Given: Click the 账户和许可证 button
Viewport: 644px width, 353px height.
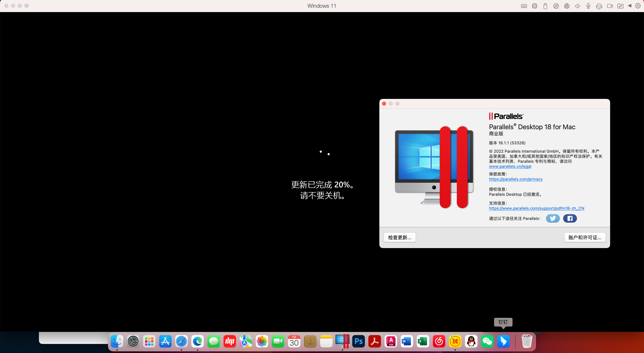Looking at the screenshot, I should coord(585,237).
